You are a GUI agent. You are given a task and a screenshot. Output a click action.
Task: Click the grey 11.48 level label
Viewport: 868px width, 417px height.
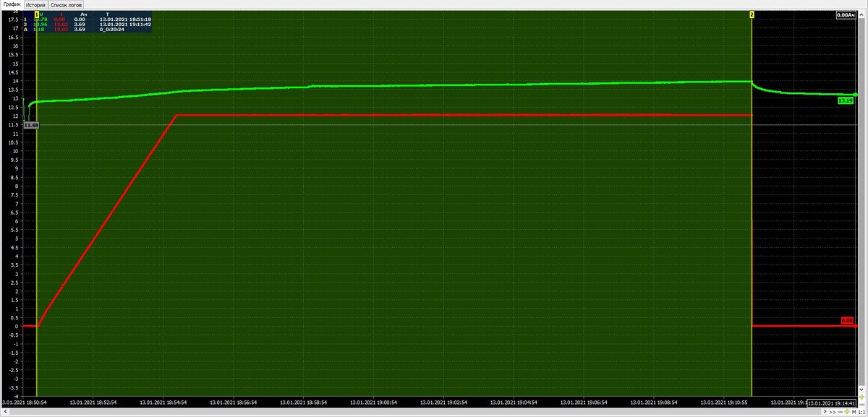31,125
